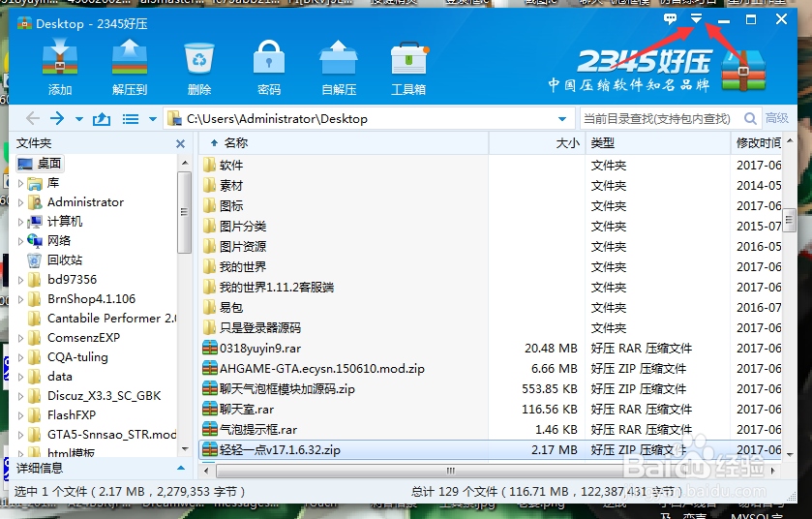Close the 文件夹 folder pane
The height and width of the screenshot is (519, 812).
click(180, 143)
